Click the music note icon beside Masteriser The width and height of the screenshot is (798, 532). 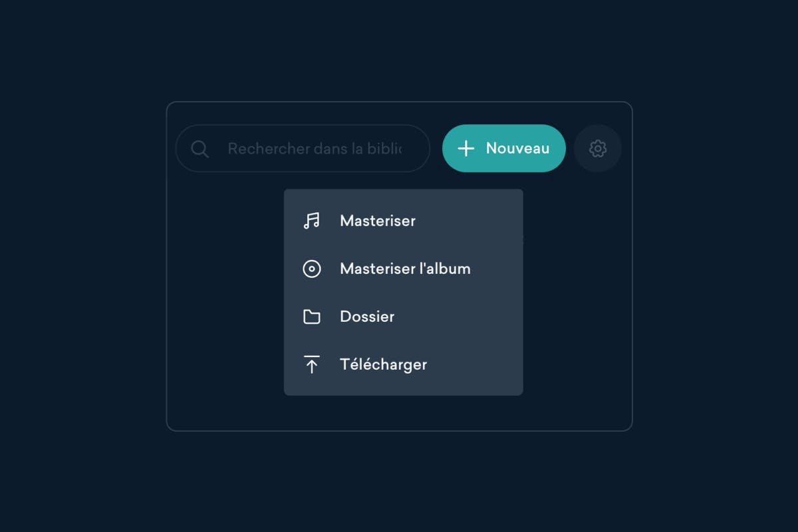(x=311, y=221)
